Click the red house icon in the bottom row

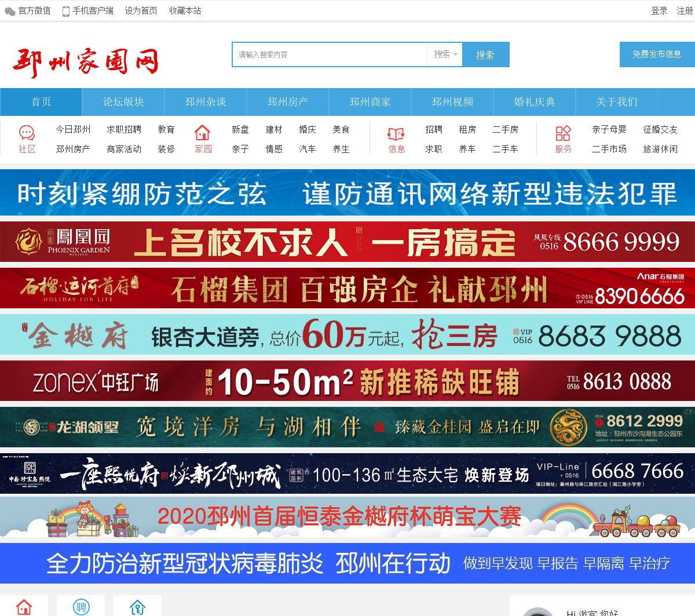coord(24,607)
